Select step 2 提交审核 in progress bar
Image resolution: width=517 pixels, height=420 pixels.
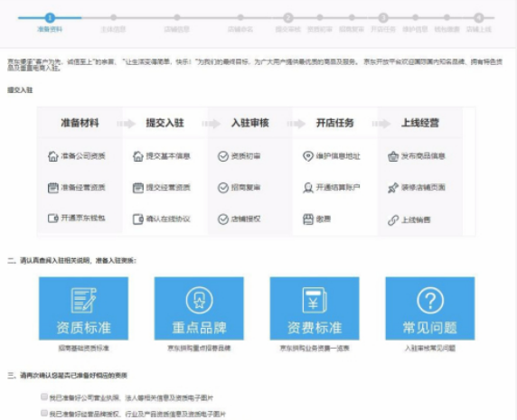coord(288,17)
